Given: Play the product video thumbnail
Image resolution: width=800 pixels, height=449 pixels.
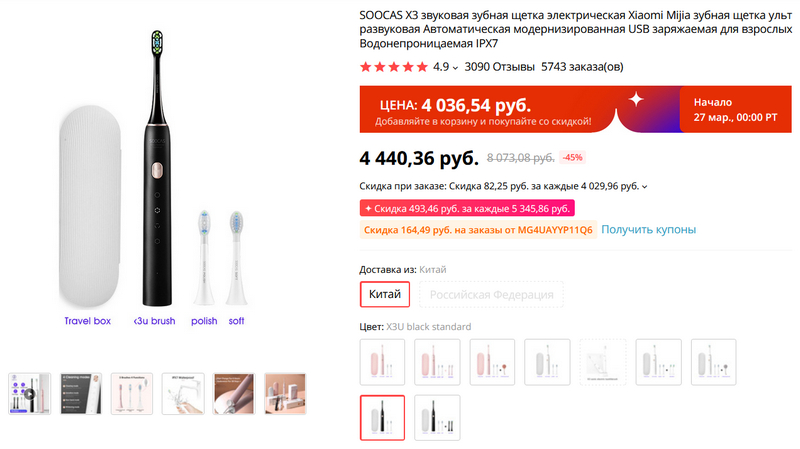Looking at the screenshot, I should [x=29, y=393].
